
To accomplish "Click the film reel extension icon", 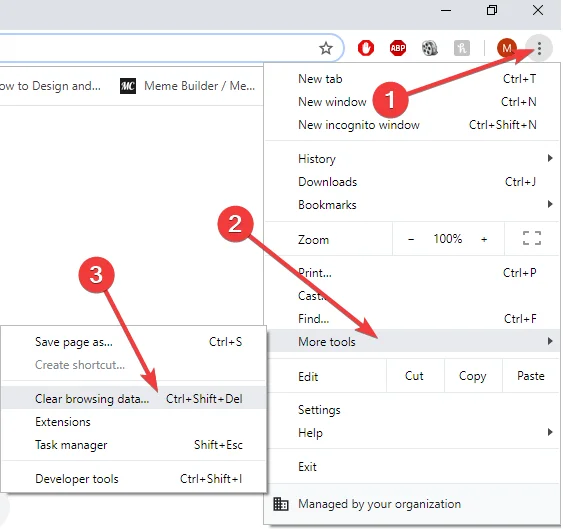I will pos(429,48).
